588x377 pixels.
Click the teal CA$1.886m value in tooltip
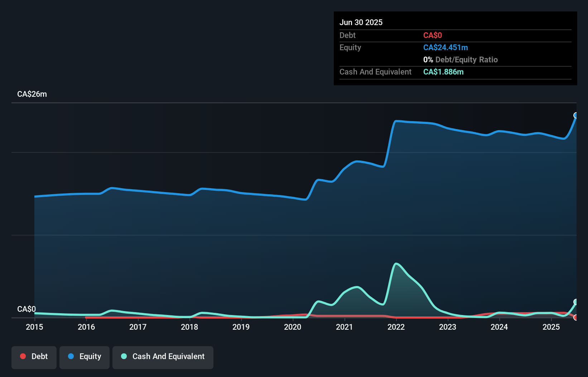tap(443, 72)
